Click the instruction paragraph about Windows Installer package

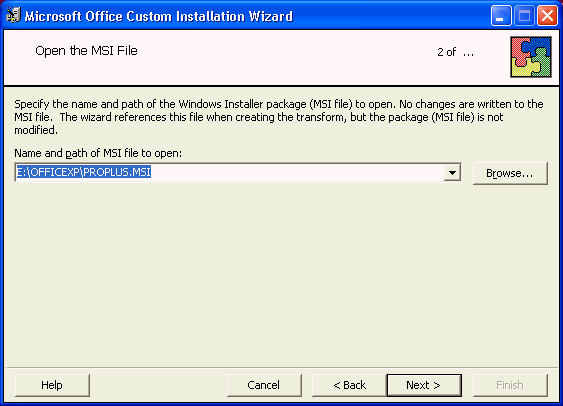[x=279, y=117]
